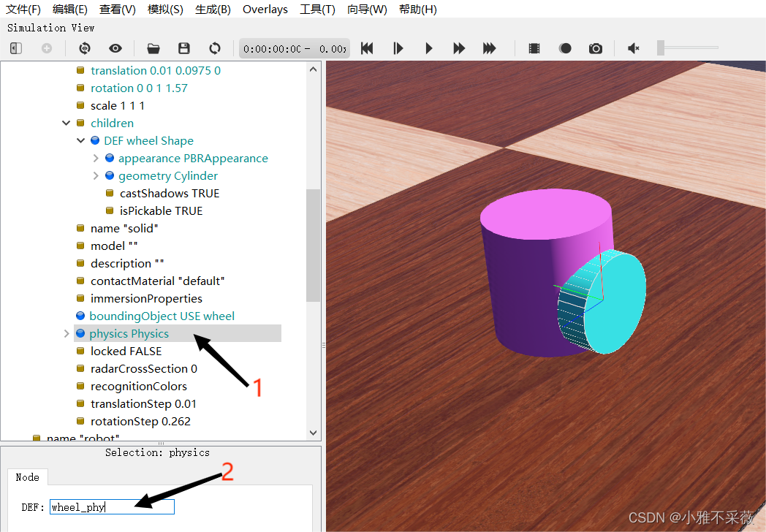Open the 查看(V) menu
Viewport: 766px width, 532px height.
click(117, 9)
